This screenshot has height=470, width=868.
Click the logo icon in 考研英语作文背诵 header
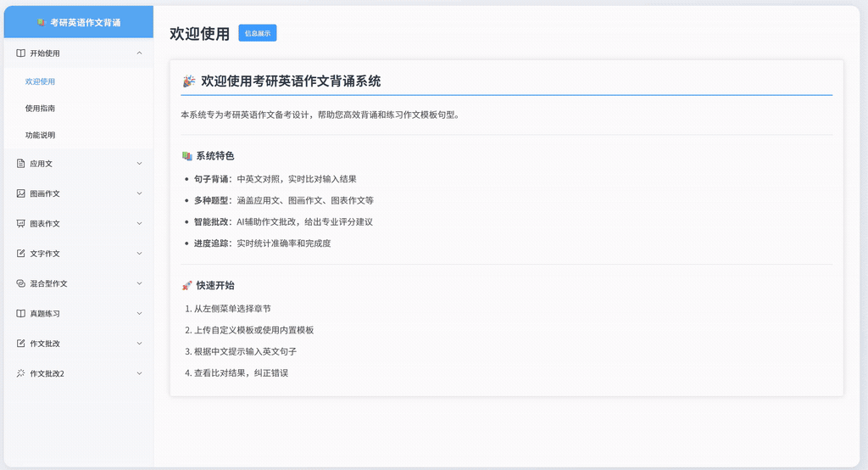pos(41,22)
